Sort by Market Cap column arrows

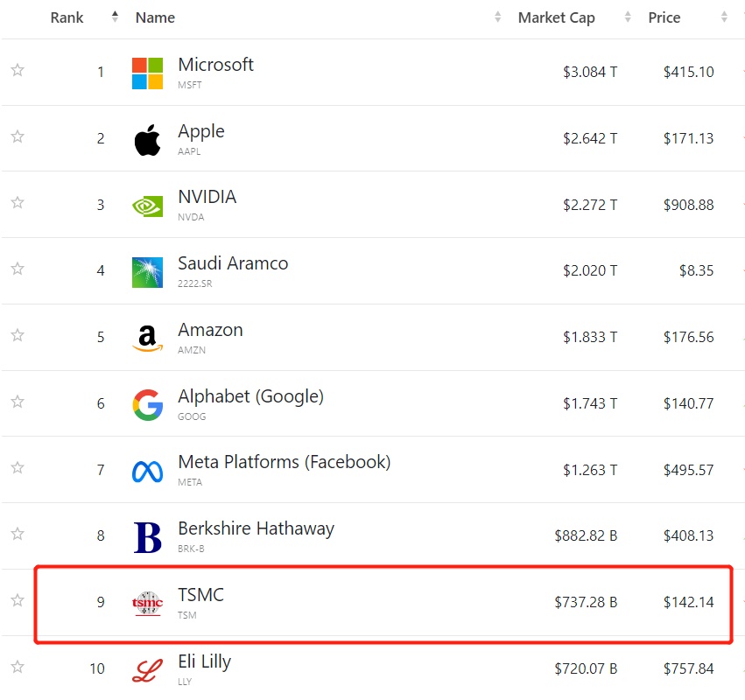(x=628, y=17)
